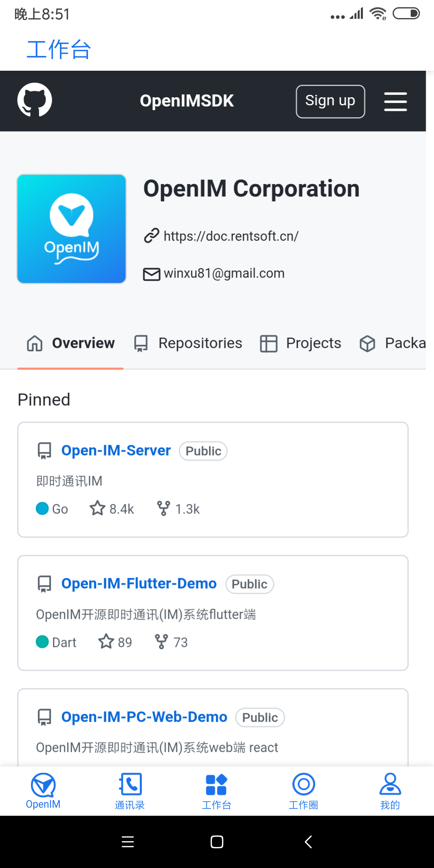This screenshot has width=434, height=868.
Task: Click repo icon next to Open-IM-Server
Action: pyautogui.click(x=45, y=451)
